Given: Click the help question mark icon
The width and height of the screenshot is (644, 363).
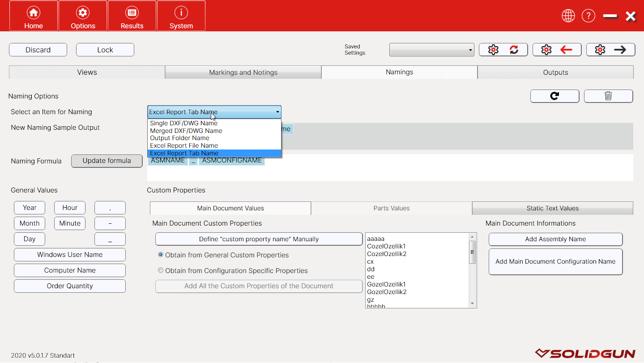Looking at the screenshot, I should coord(588,16).
